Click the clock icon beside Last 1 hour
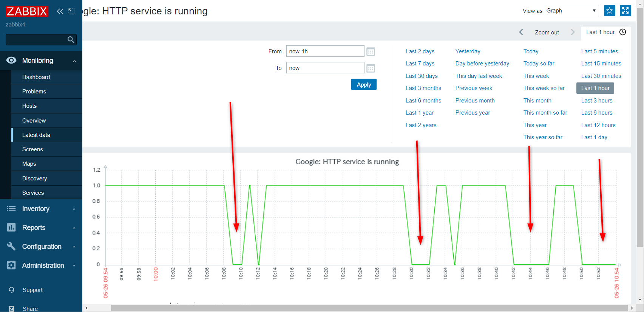644x312 pixels. point(623,32)
